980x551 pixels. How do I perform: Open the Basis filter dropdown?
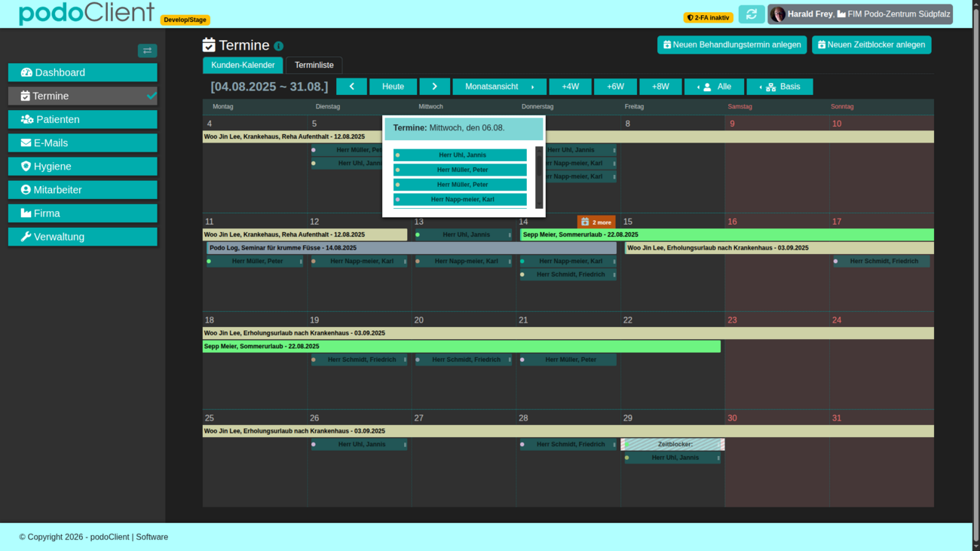tap(779, 87)
